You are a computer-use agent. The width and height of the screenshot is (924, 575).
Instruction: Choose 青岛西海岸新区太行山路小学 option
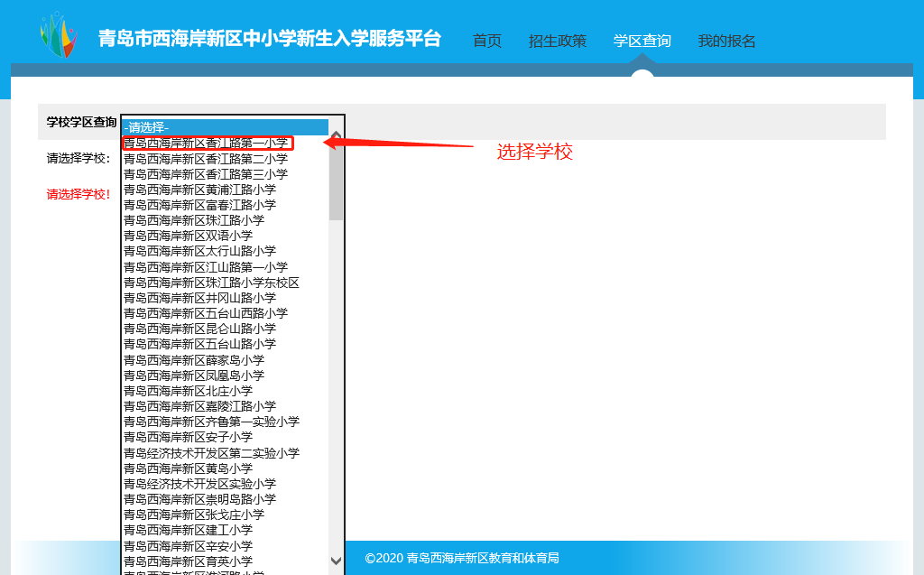225,251
